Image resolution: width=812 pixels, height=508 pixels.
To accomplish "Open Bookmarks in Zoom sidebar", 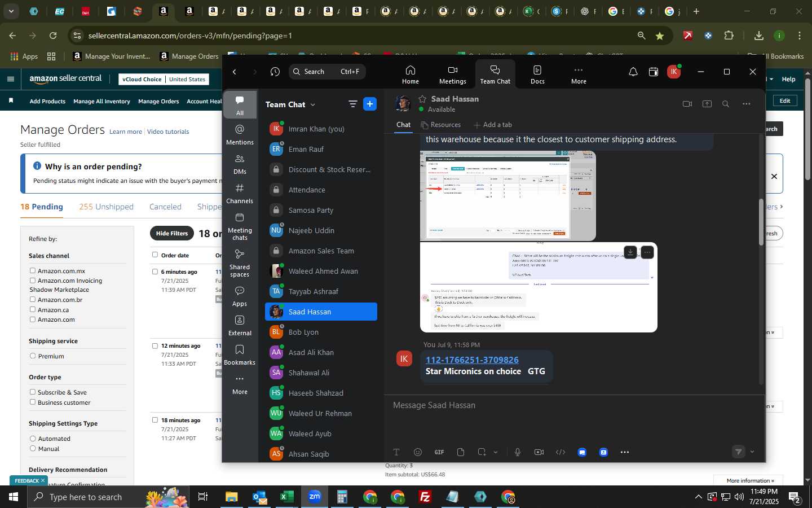I will [x=240, y=355].
